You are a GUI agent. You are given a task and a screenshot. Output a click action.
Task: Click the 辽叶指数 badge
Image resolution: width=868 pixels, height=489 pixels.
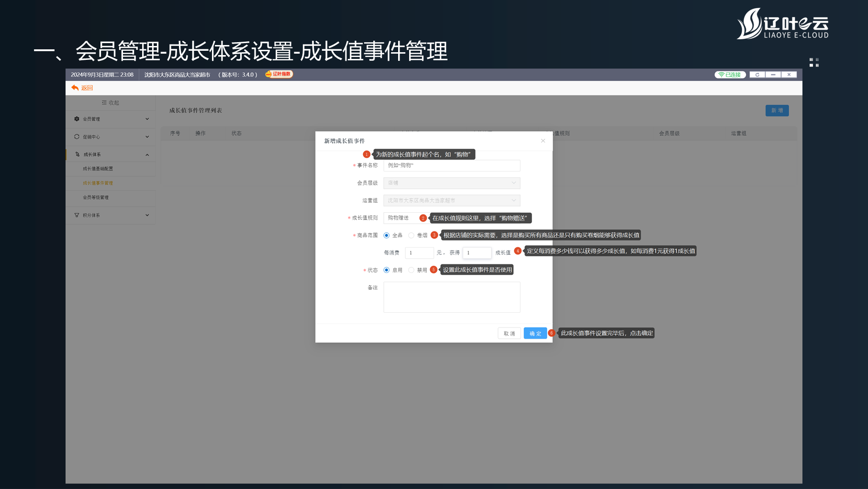tap(278, 74)
